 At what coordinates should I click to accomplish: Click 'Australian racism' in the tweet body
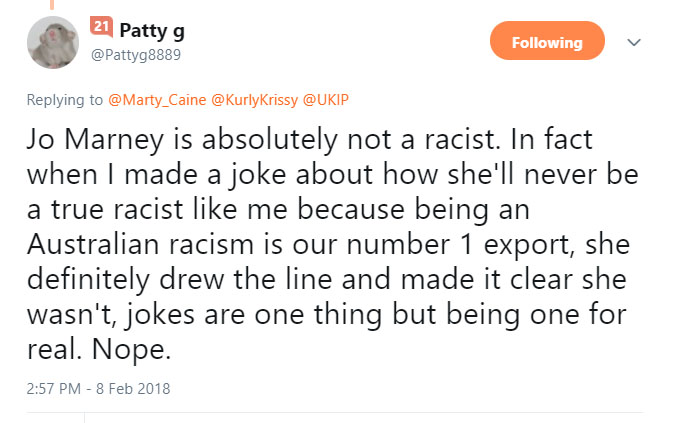140,245
